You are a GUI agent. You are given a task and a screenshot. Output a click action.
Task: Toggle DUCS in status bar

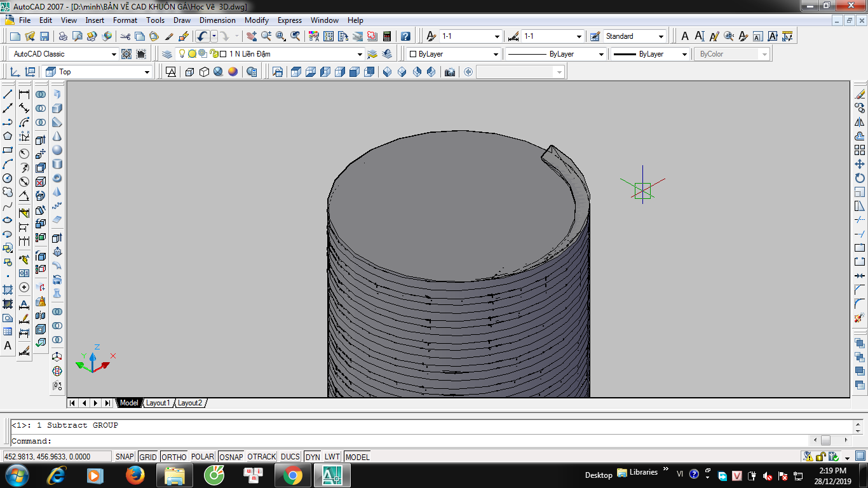click(290, 457)
